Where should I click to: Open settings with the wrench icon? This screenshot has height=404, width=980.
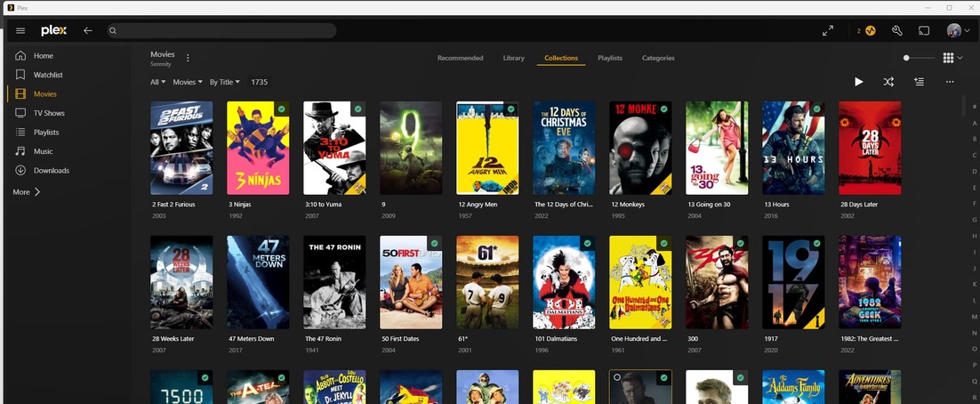tap(897, 30)
